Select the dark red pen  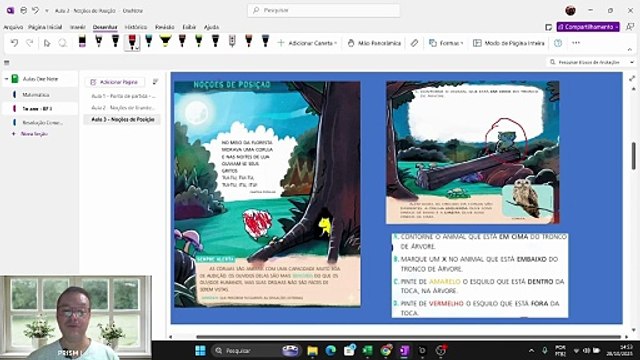pos(182,41)
